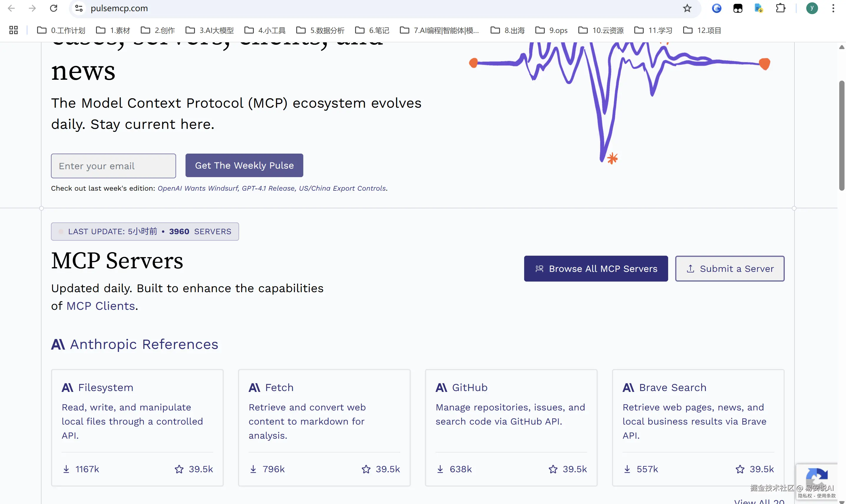The height and width of the screenshot is (504, 846).
Task: Bookmark this page with the star icon
Action: pyautogui.click(x=687, y=8)
